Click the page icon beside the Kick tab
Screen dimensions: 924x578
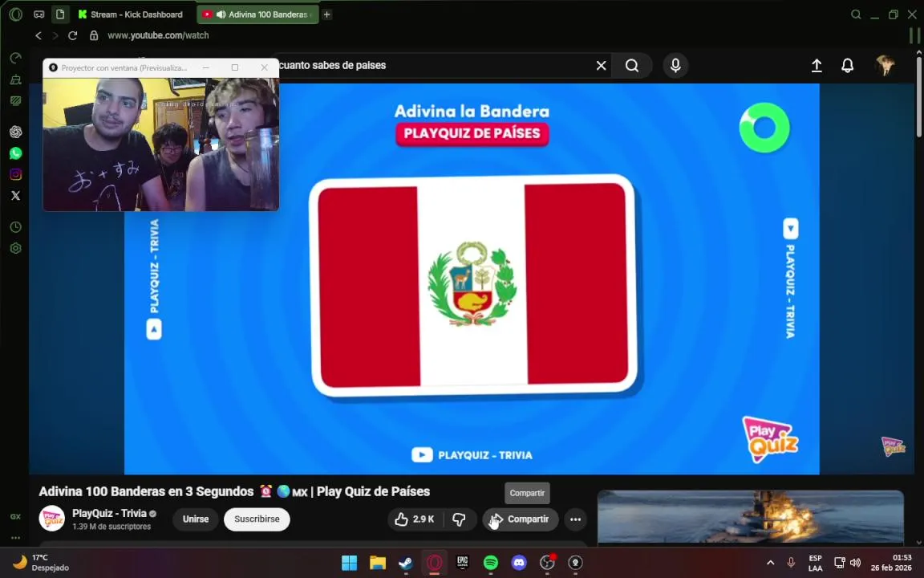coord(60,14)
